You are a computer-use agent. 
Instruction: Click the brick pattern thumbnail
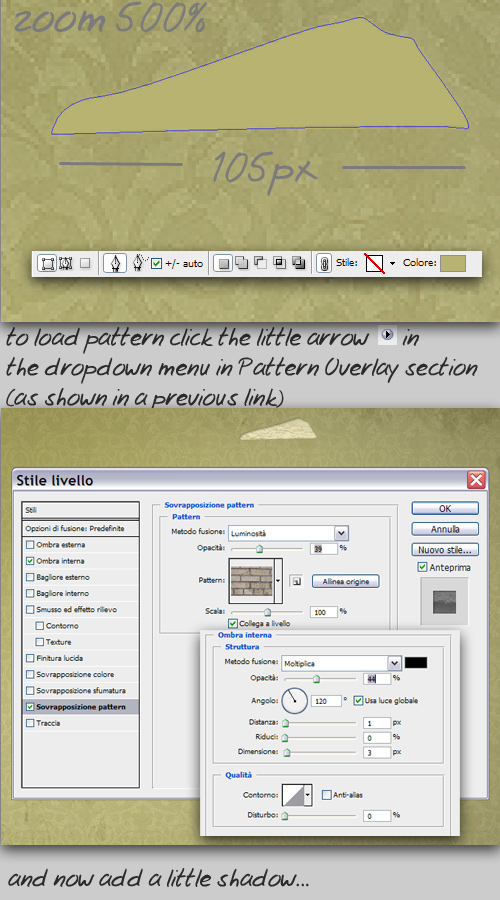(251, 580)
